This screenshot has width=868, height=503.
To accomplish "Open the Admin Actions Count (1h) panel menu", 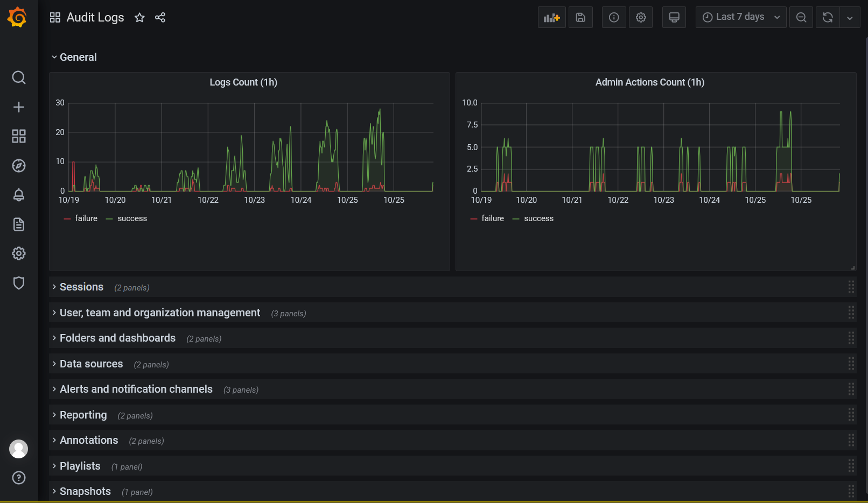I will [649, 82].
